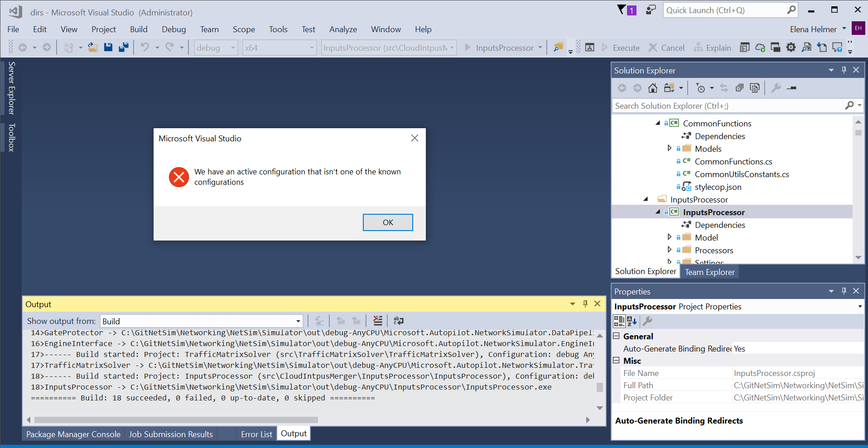Click the Quick Launch search field
868x448 pixels.
(x=731, y=10)
